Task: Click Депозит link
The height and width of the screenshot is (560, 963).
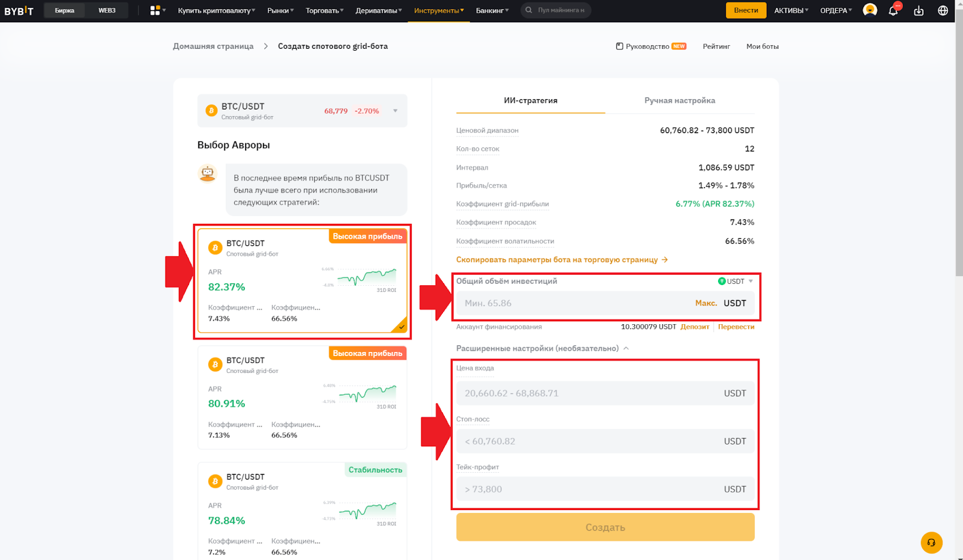Action: coord(695,327)
